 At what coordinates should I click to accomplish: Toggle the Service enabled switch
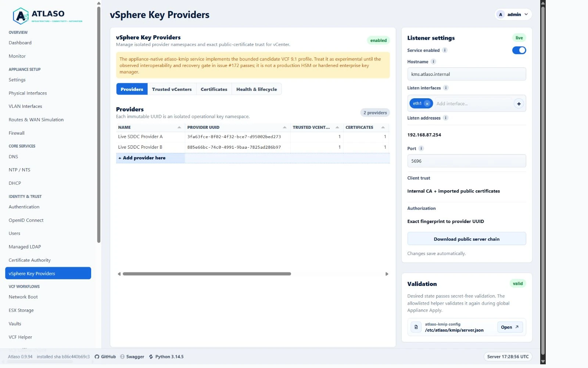[519, 50]
